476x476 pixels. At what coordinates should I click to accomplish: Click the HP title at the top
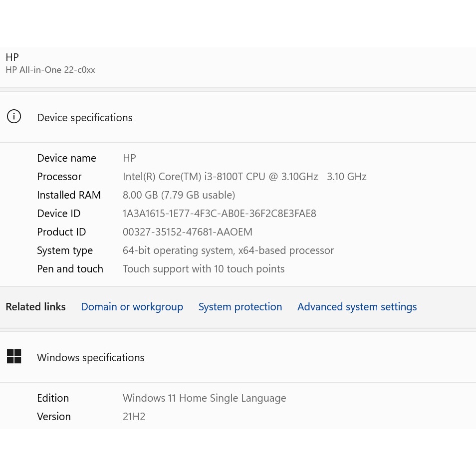click(x=12, y=57)
